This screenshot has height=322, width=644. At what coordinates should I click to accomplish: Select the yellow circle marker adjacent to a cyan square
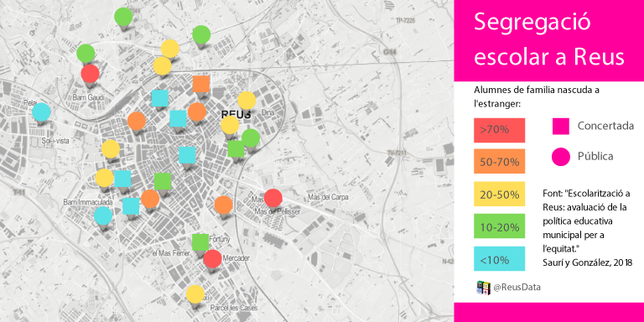click(104, 178)
